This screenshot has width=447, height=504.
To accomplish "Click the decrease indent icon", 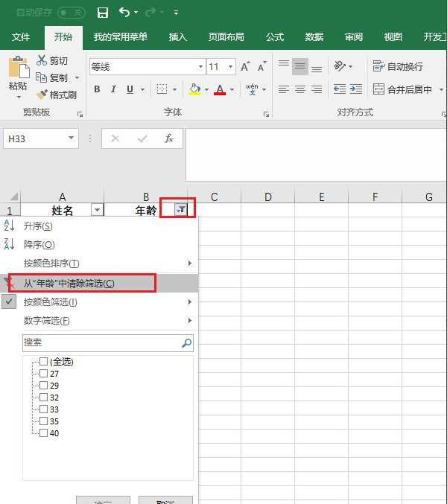I will (x=340, y=89).
